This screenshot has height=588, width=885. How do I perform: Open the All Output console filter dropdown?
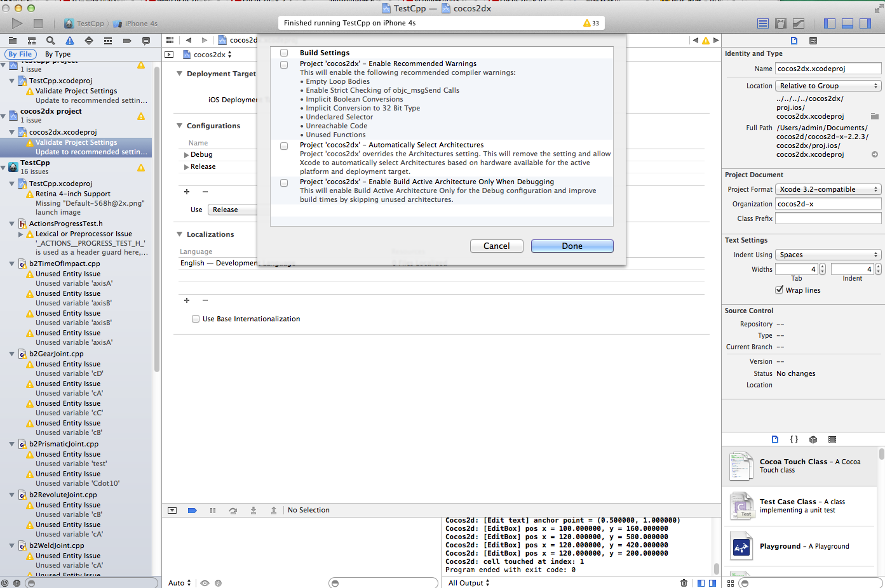tap(469, 583)
